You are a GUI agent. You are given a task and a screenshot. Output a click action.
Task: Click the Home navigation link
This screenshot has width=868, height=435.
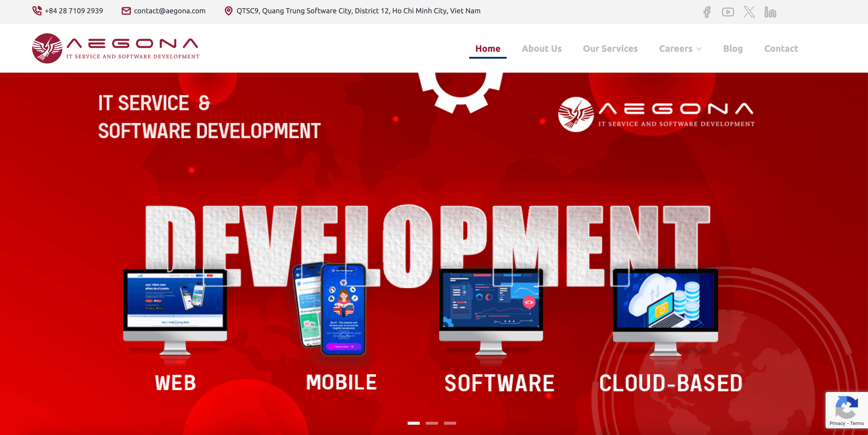tap(488, 48)
